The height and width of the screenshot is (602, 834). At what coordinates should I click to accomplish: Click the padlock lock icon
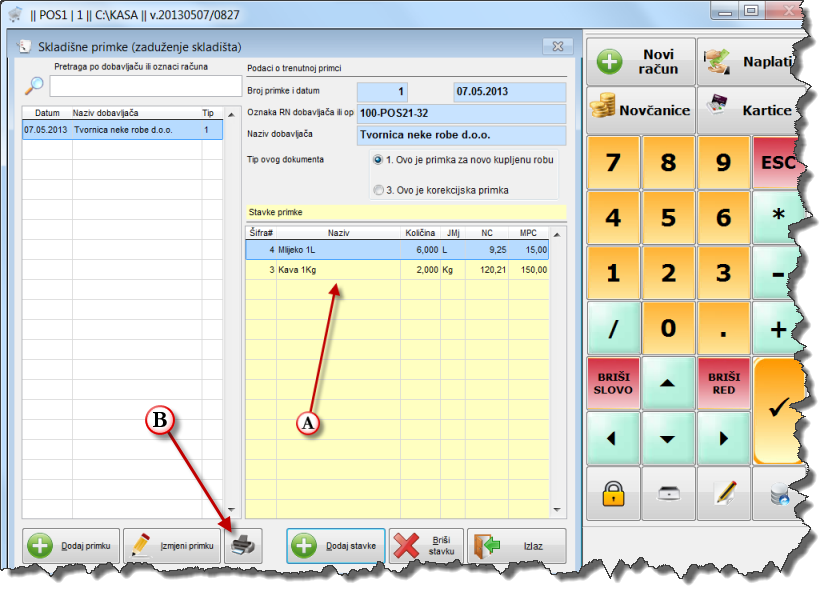click(612, 491)
